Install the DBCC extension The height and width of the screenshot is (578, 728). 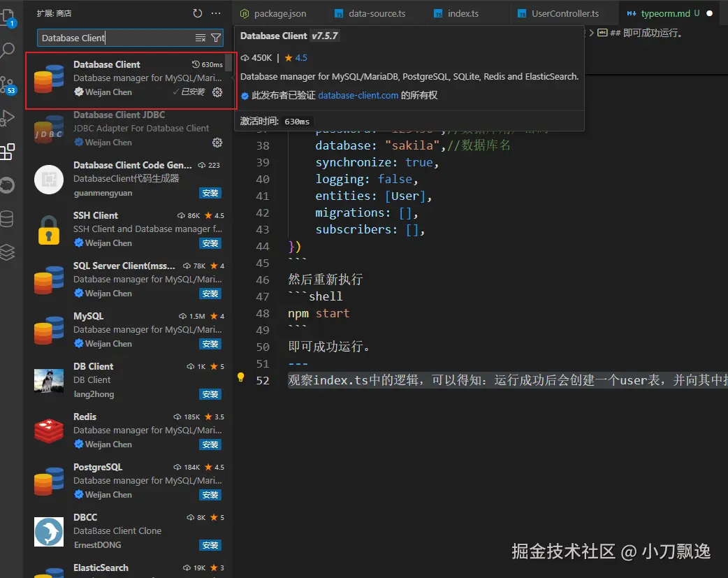pos(210,545)
